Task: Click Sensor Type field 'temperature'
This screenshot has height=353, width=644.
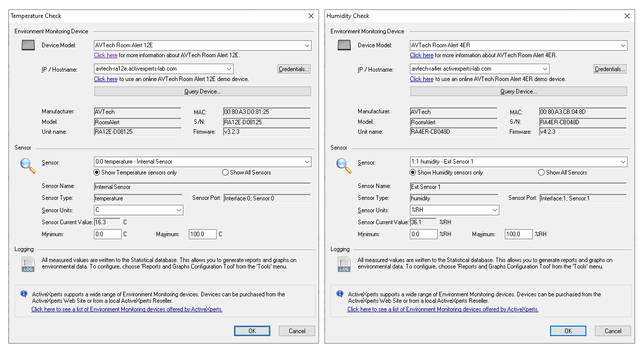Action: click(x=138, y=198)
